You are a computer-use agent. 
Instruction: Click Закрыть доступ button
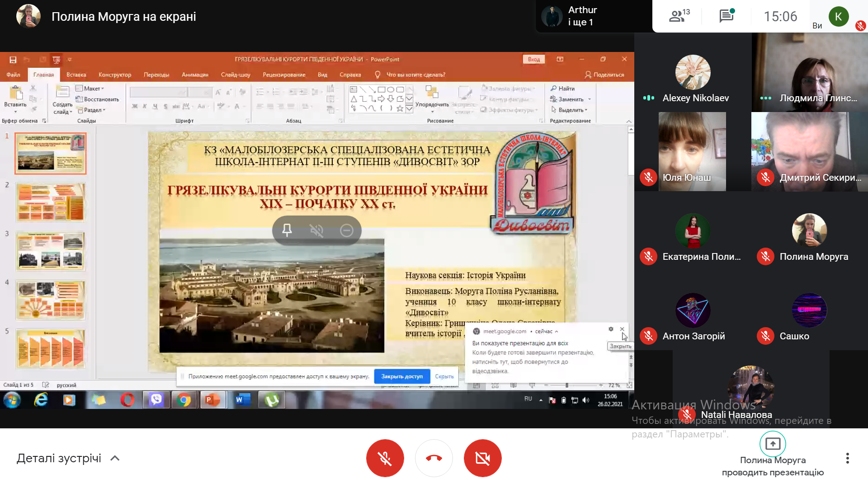click(401, 376)
